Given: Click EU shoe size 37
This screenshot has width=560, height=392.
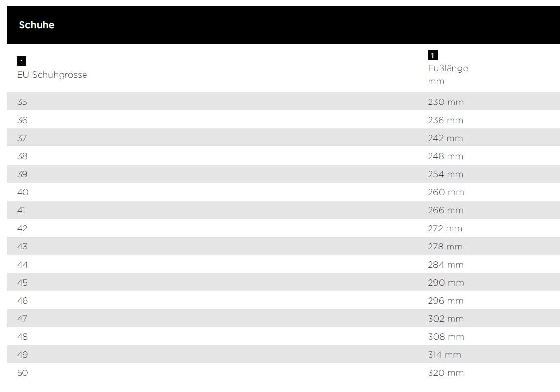Looking at the screenshot, I should tap(22, 138).
